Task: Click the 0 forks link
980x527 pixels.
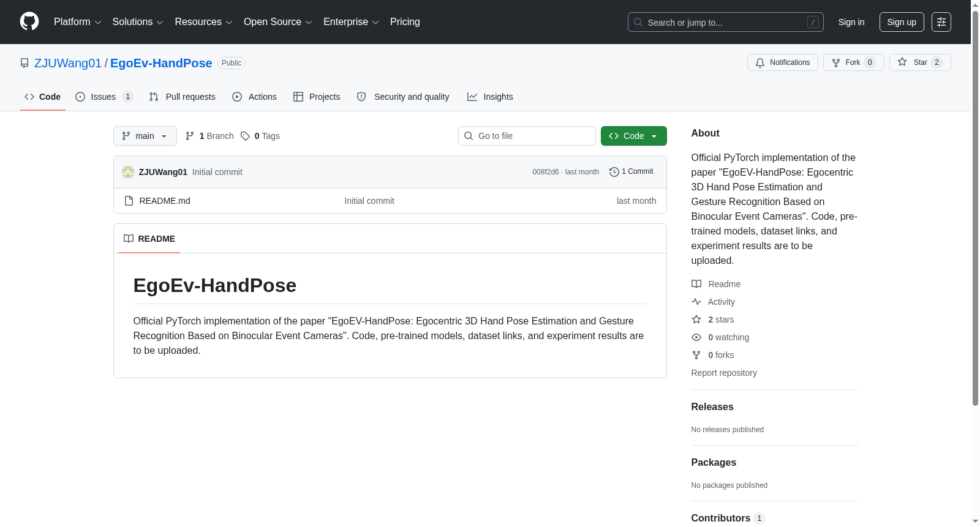Action: pos(721,355)
